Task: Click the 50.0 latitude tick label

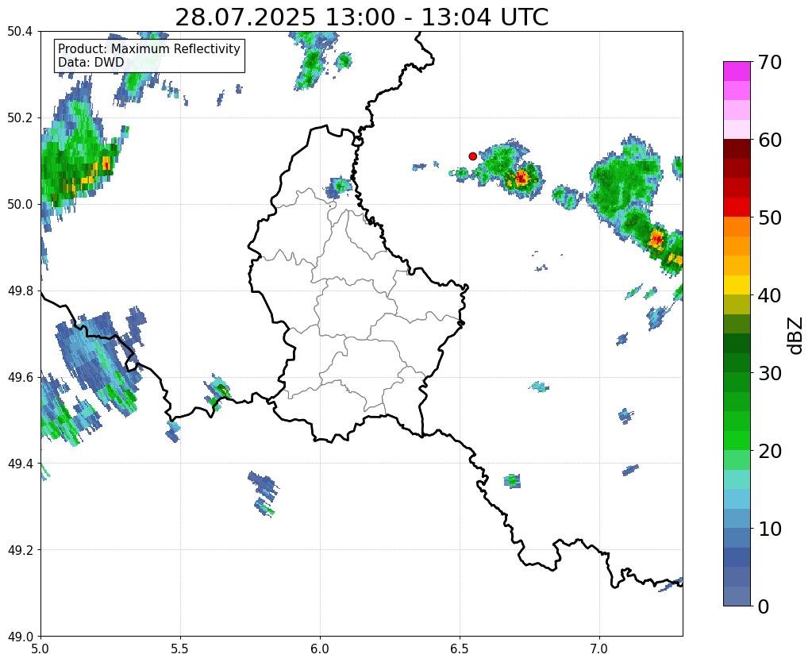Action: pos(20,204)
